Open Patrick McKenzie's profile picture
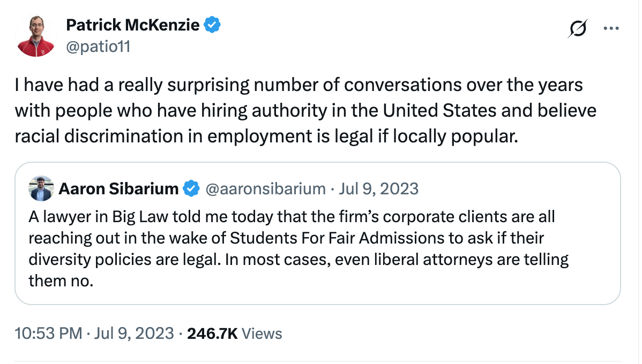Viewport: 642px width, 364px height. pyautogui.click(x=35, y=36)
